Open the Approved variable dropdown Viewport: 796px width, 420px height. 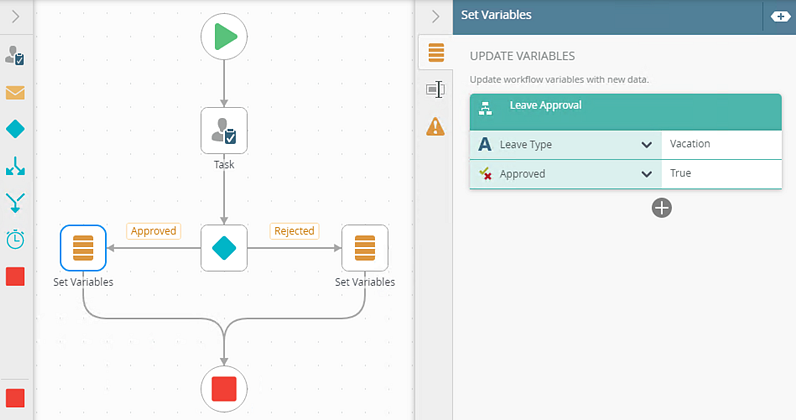646,174
